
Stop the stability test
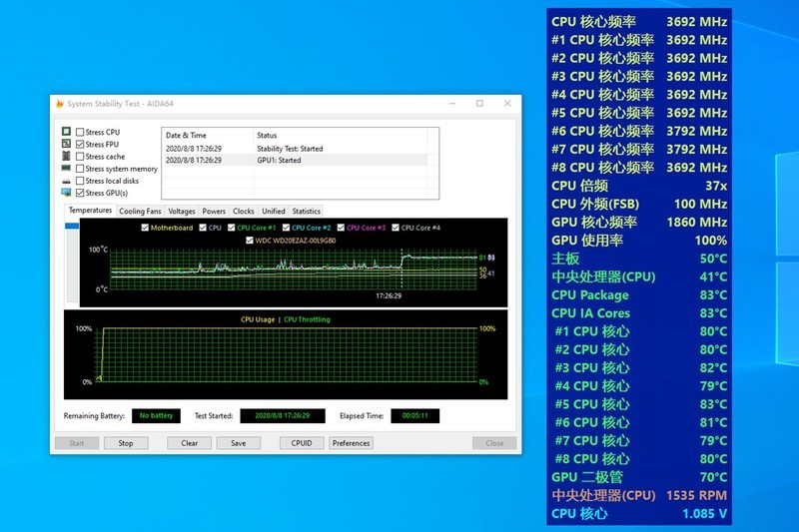tap(126, 443)
